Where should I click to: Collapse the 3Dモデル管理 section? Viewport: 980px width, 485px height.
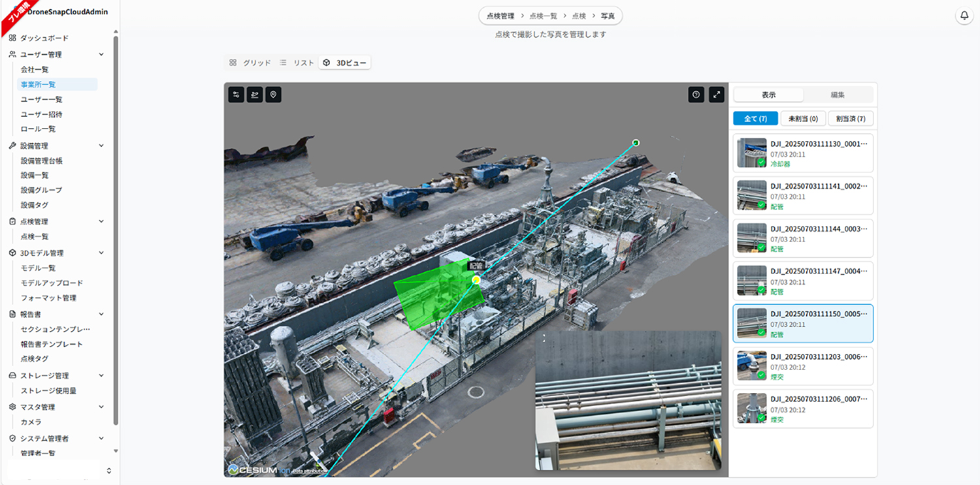click(x=101, y=253)
